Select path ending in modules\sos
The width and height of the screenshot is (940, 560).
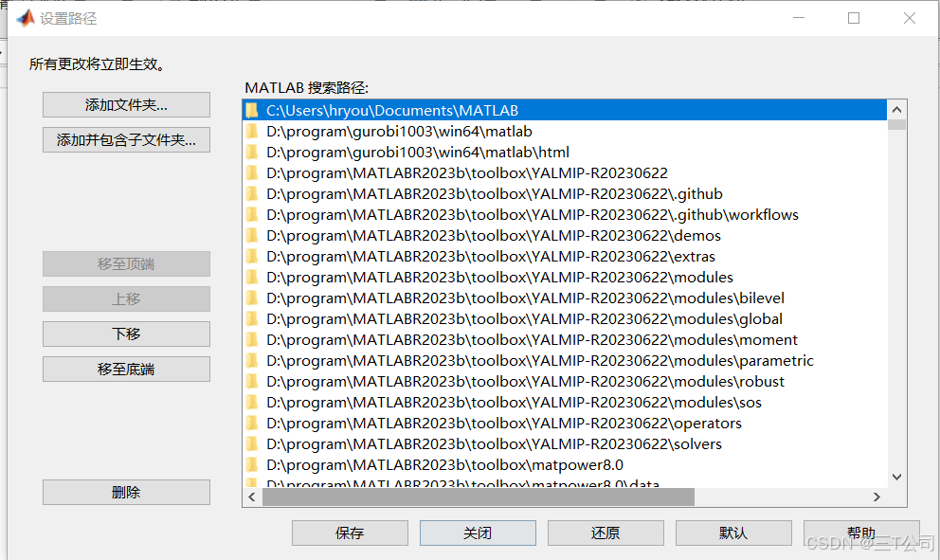click(x=565, y=403)
